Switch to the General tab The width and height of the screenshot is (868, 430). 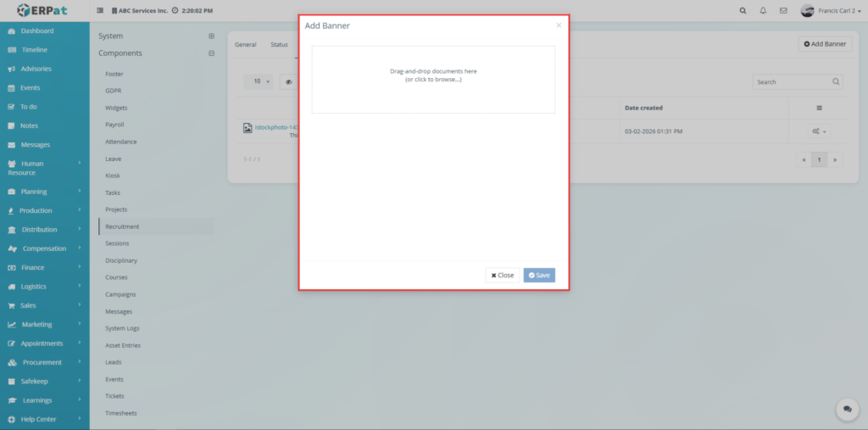click(x=245, y=44)
